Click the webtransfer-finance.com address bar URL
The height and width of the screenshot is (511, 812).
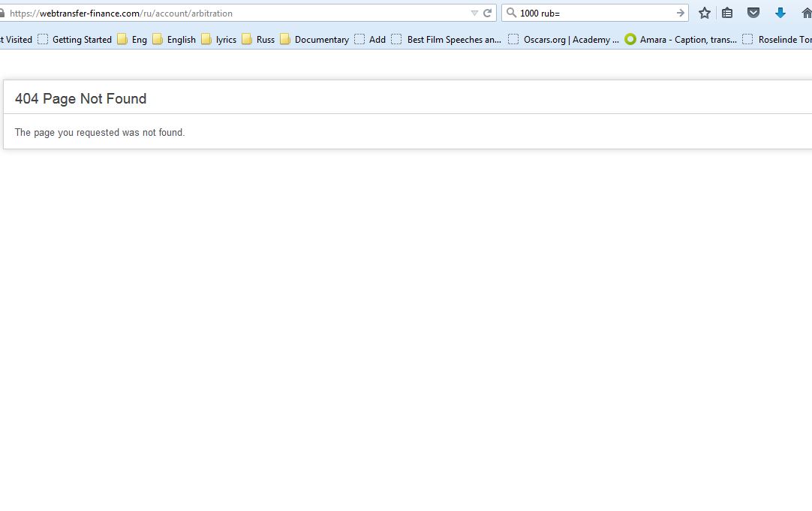pyautogui.click(x=121, y=13)
